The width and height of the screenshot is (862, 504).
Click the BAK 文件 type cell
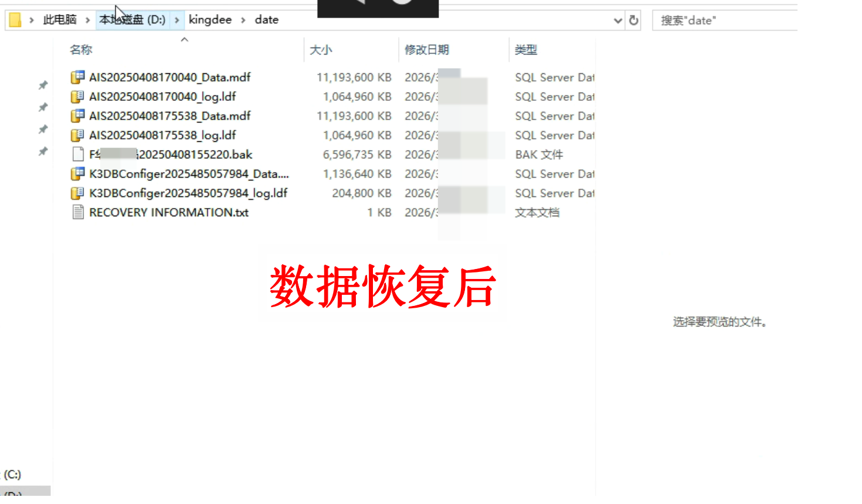point(539,155)
